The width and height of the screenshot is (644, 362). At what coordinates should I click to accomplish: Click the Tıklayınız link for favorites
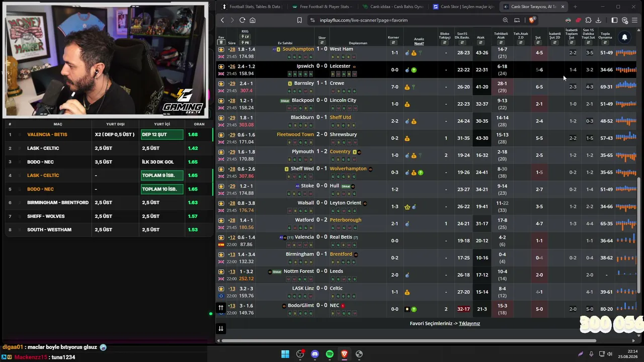point(469,323)
